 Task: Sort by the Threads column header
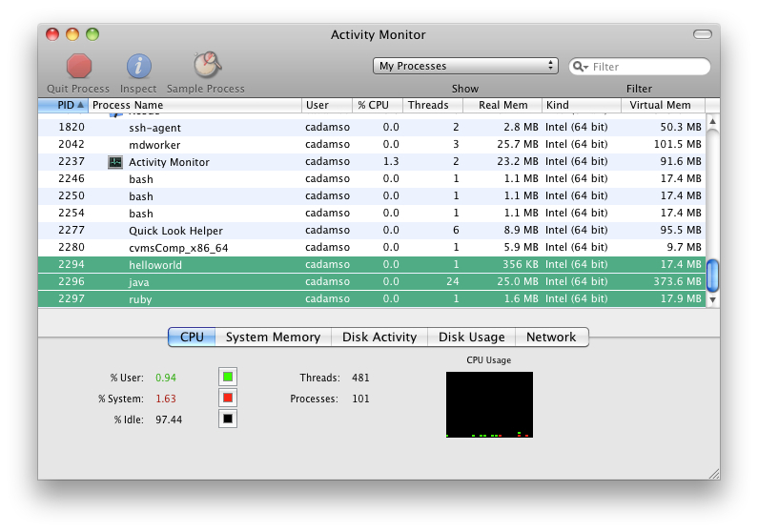click(433, 105)
